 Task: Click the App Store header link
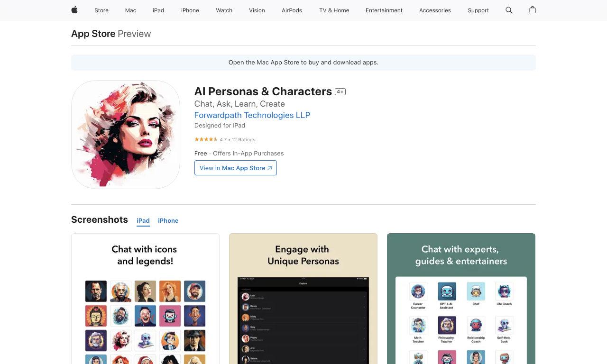point(93,34)
